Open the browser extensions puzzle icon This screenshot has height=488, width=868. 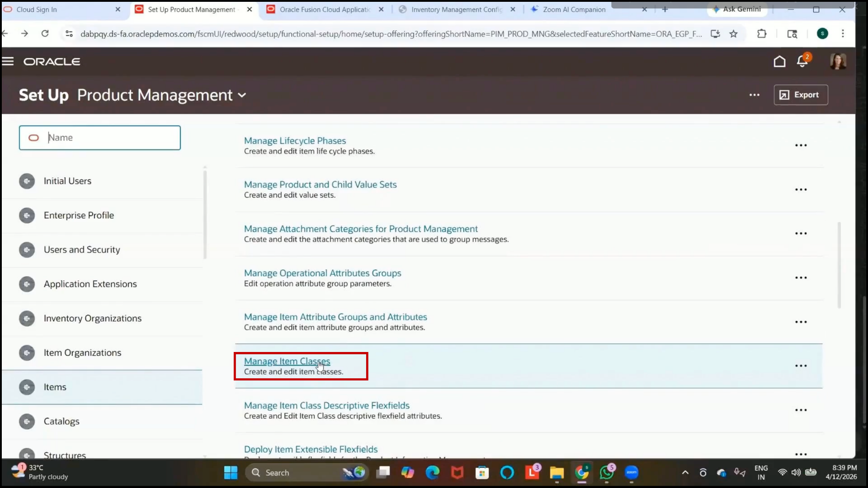[x=762, y=34]
